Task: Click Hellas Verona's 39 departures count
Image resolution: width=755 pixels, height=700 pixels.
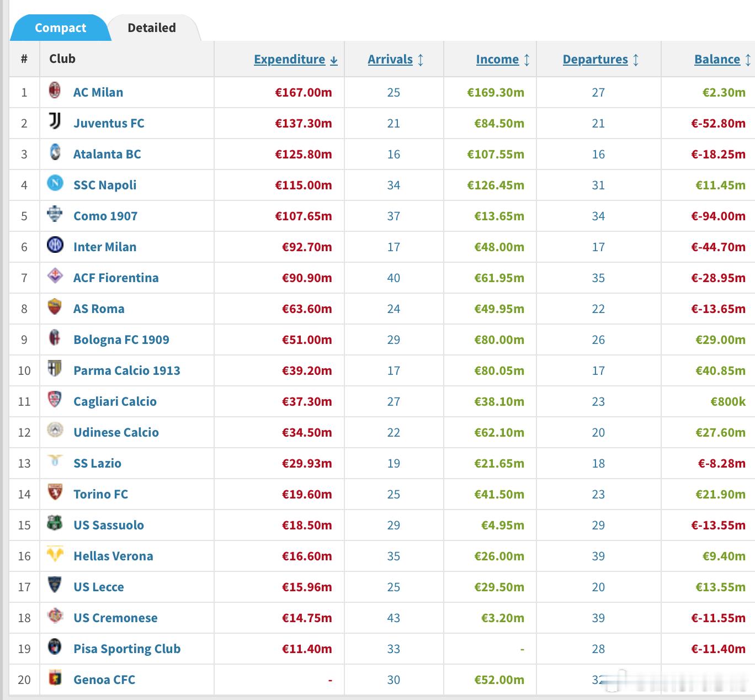Action: pyautogui.click(x=598, y=556)
